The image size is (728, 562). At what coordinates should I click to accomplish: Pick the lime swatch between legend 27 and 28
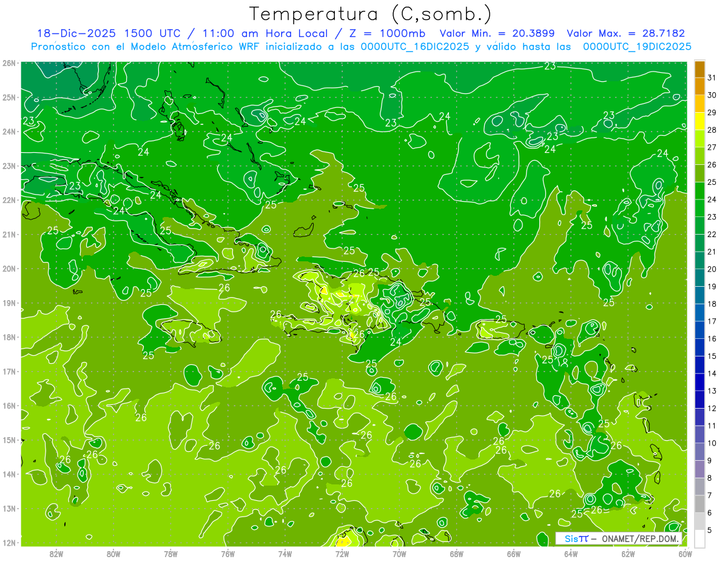(x=699, y=139)
